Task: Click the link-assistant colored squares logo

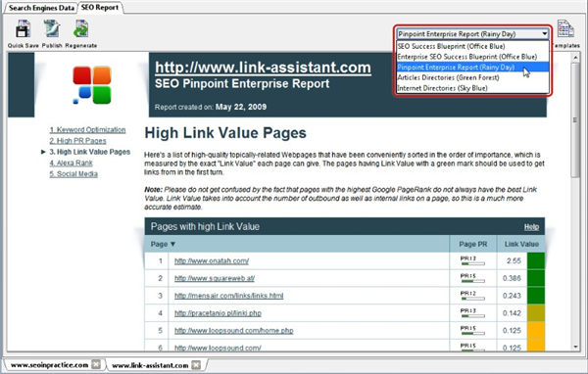Action: pyautogui.click(x=92, y=85)
